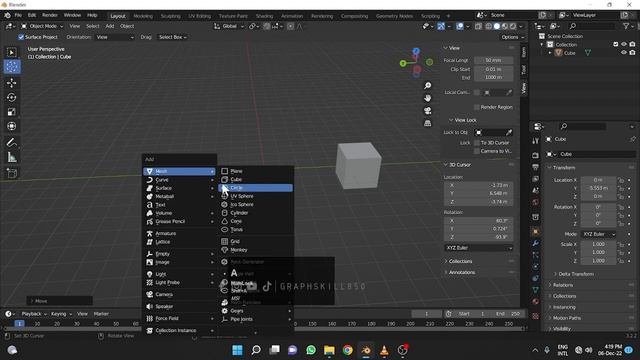The width and height of the screenshot is (640, 360).
Task: Click the Lock to Object eyedropper icon
Action: (509, 132)
